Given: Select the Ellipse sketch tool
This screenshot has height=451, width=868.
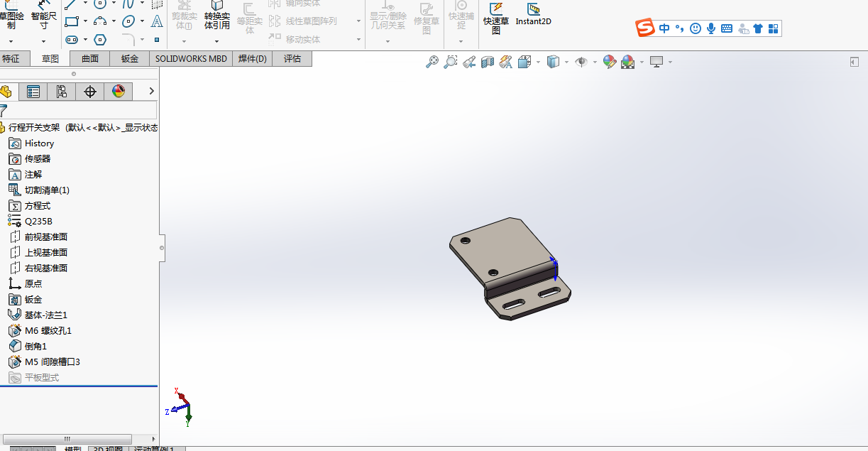Looking at the screenshot, I should tap(128, 21).
